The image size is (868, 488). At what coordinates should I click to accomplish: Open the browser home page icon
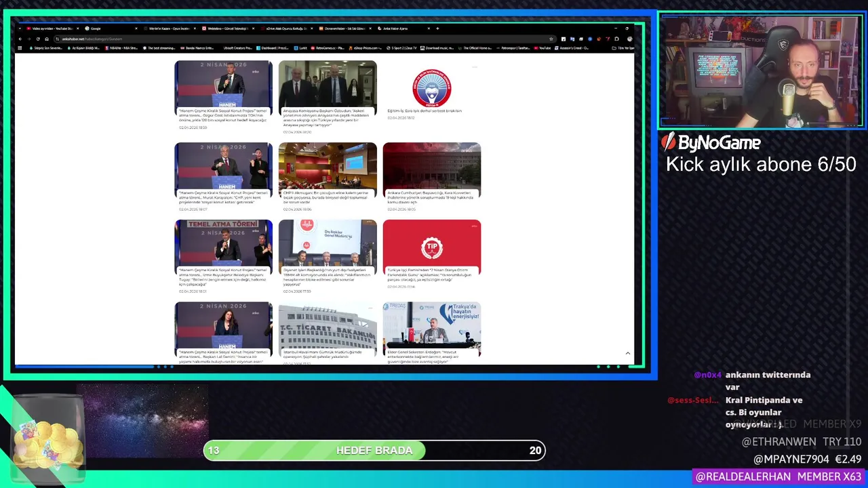[x=47, y=39]
